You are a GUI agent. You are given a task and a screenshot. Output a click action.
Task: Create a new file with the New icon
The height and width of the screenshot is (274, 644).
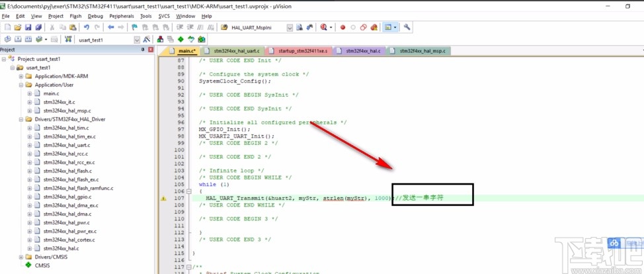[x=7, y=27]
